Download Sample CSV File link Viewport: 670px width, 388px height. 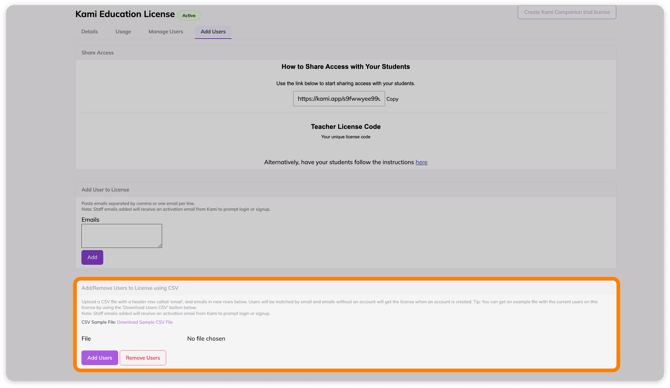coord(145,322)
